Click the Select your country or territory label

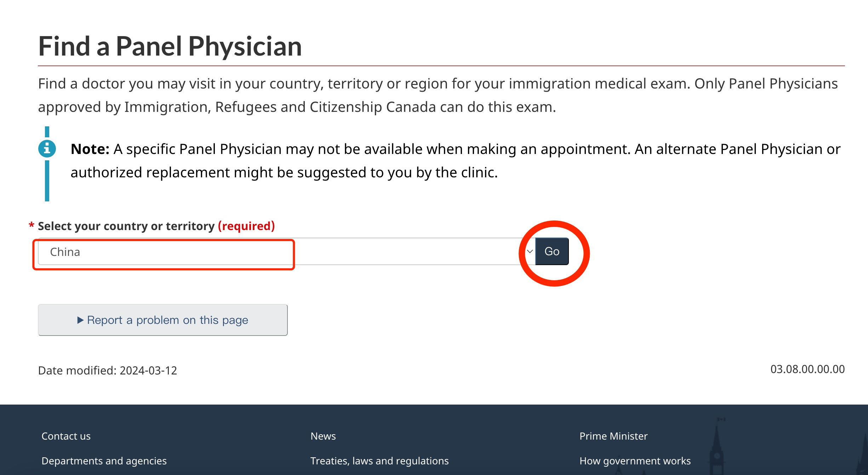pyautogui.click(x=126, y=226)
